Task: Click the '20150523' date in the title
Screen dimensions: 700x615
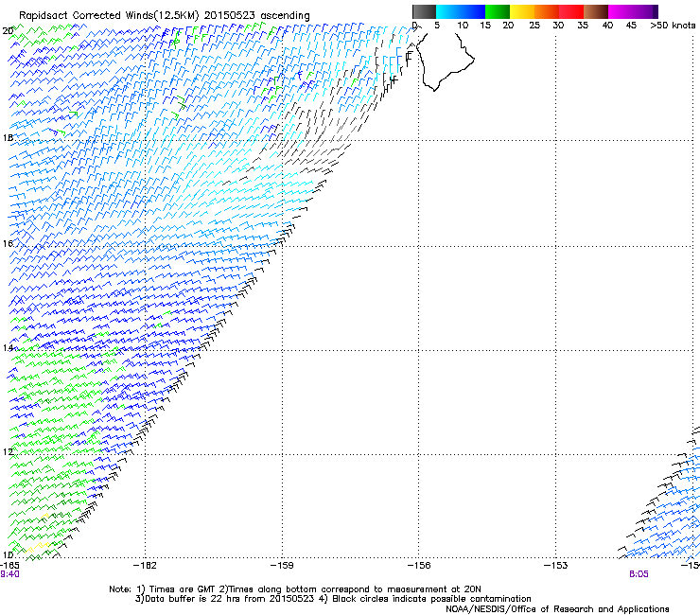Action: (230, 15)
